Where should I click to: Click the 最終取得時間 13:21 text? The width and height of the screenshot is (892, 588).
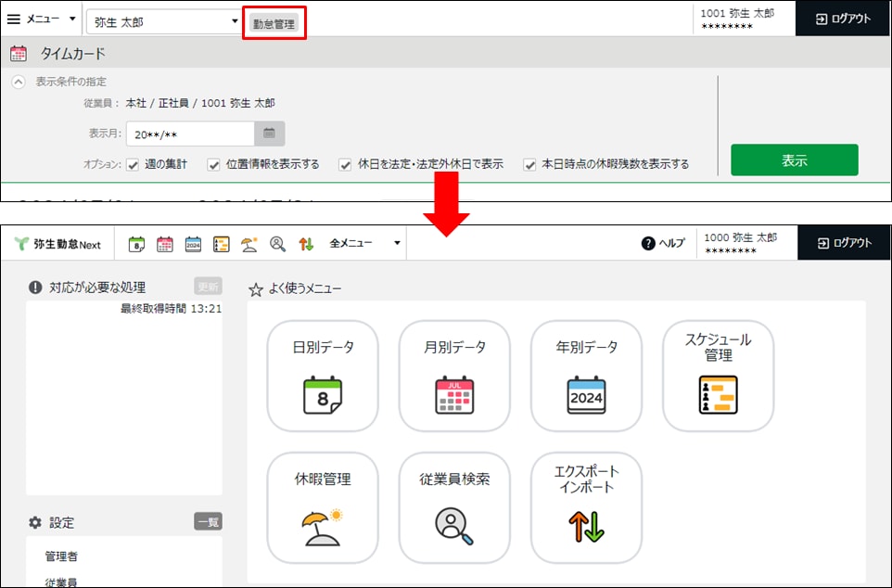tap(171, 309)
